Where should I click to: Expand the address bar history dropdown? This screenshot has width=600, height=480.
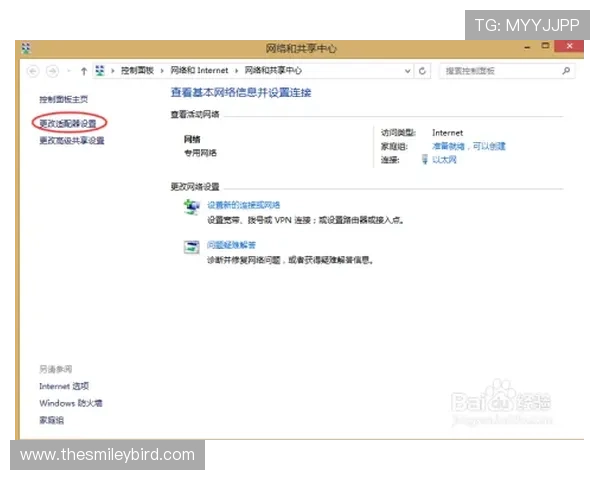tap(408, 71)
